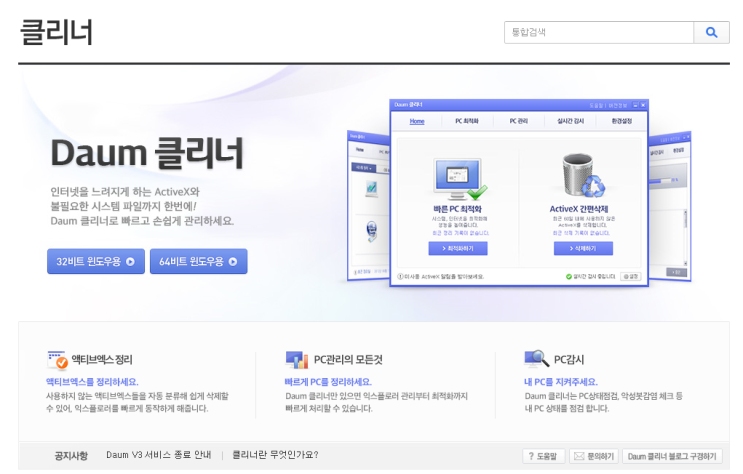Image resolution: width=743 pixels, height=474 pixels.
Task: Click the 도움말 help button
Action: (x=544, y=456)
